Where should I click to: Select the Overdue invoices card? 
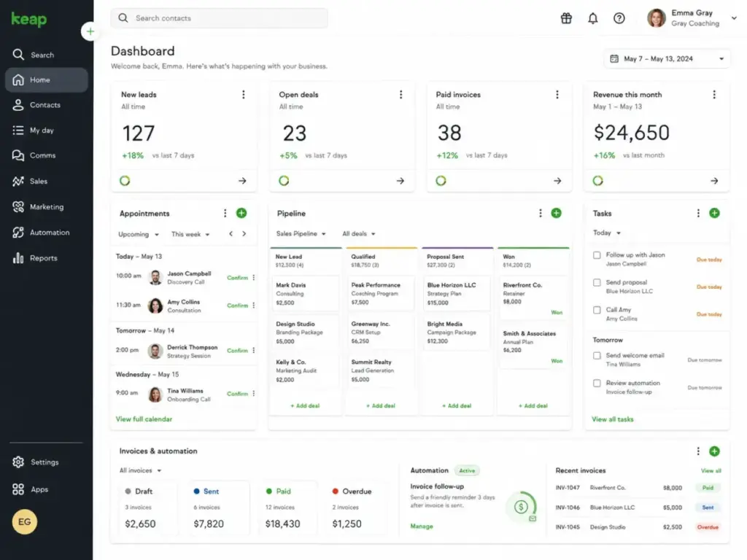pyautogui.click(x=358, y=507)
